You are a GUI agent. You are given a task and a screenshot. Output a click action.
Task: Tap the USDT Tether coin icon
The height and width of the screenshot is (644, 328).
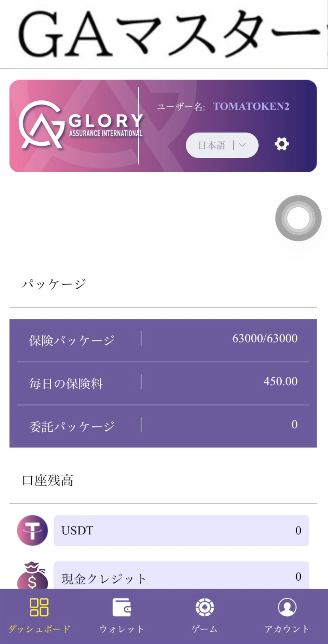(x=32, y=530)
